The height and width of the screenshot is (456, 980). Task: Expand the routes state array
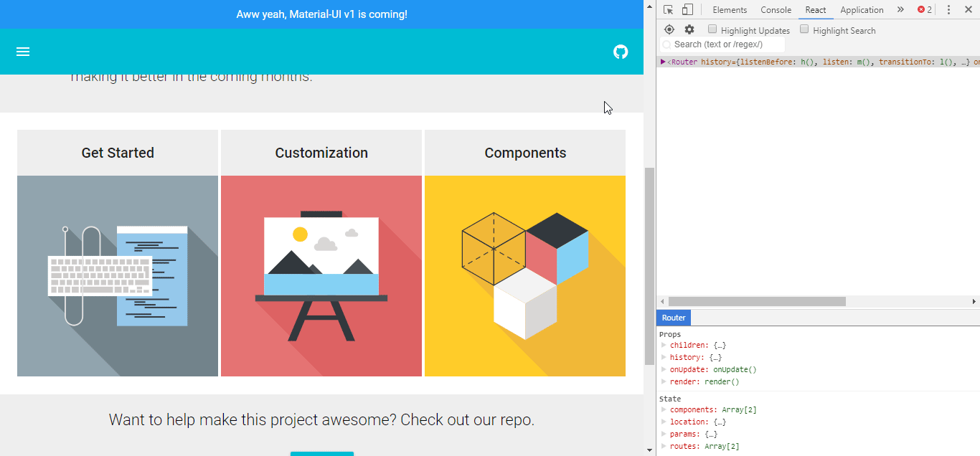[x=664, y=447]
